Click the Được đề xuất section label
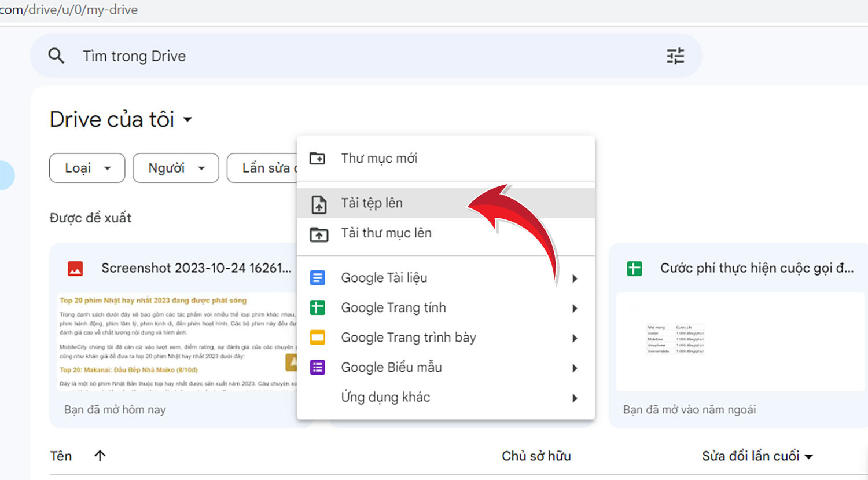 (90, 218)
